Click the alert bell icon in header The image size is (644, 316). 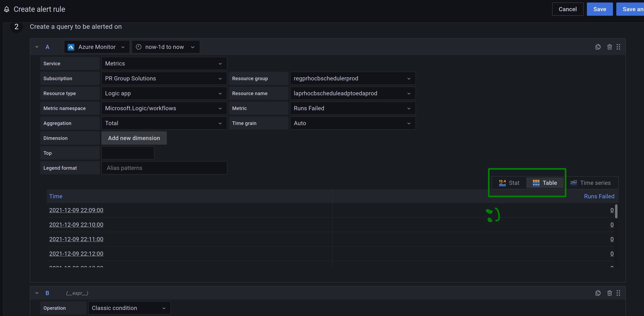pos(7,9)
